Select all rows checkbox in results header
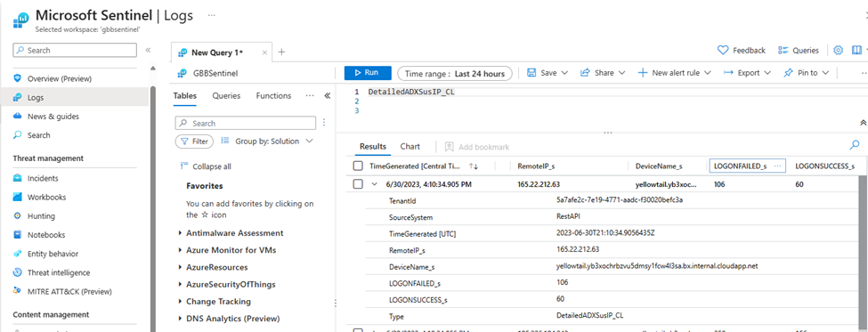Image resolution: width=868 pixels, height=332 pixels. point(358,166)
